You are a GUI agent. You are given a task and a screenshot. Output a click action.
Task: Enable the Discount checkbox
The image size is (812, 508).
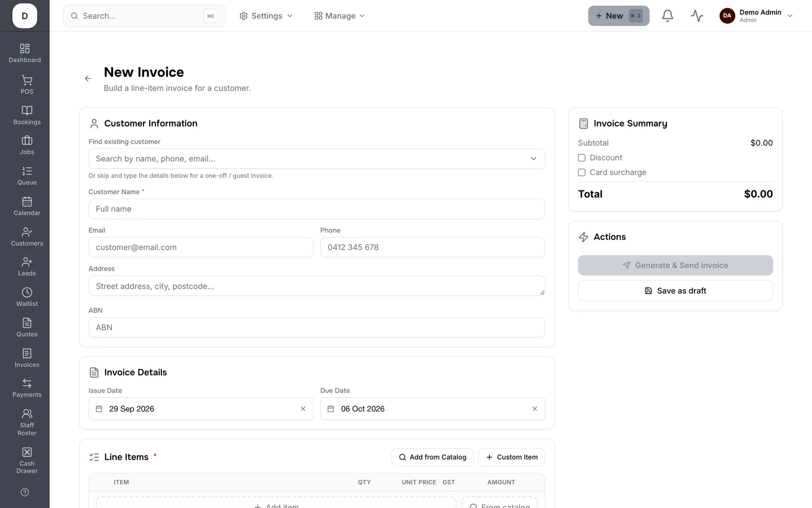582,158
